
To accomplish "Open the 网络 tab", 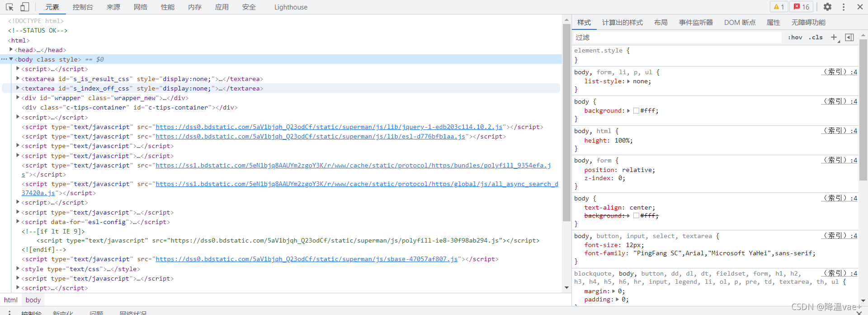I will click(141, 7).
